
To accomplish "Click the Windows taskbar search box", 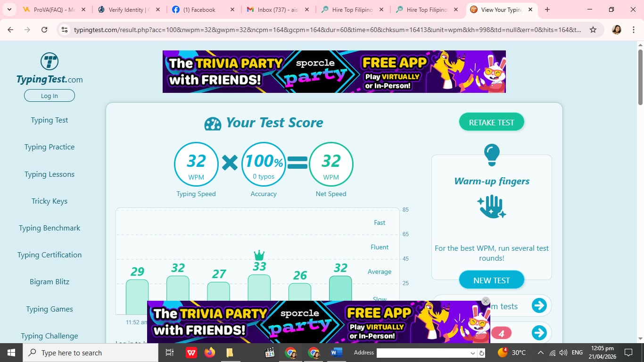I will tap(91, 353).
